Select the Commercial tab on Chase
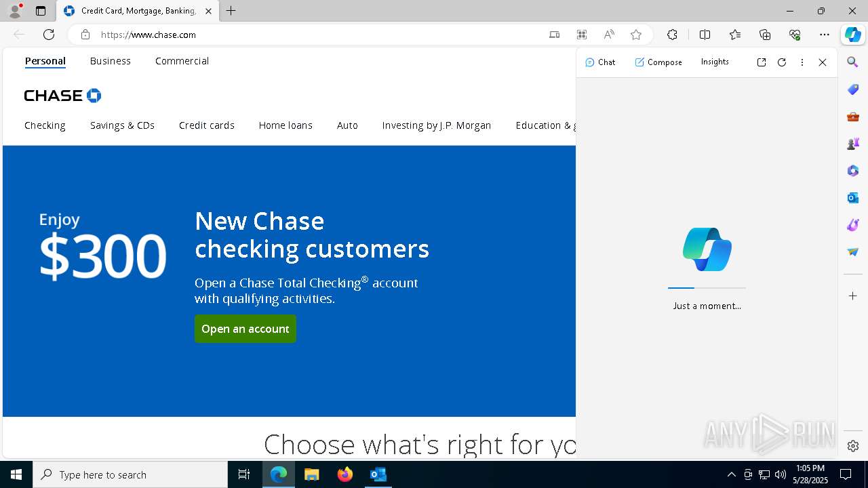This screenshot has height=488, width=868. 182,61
